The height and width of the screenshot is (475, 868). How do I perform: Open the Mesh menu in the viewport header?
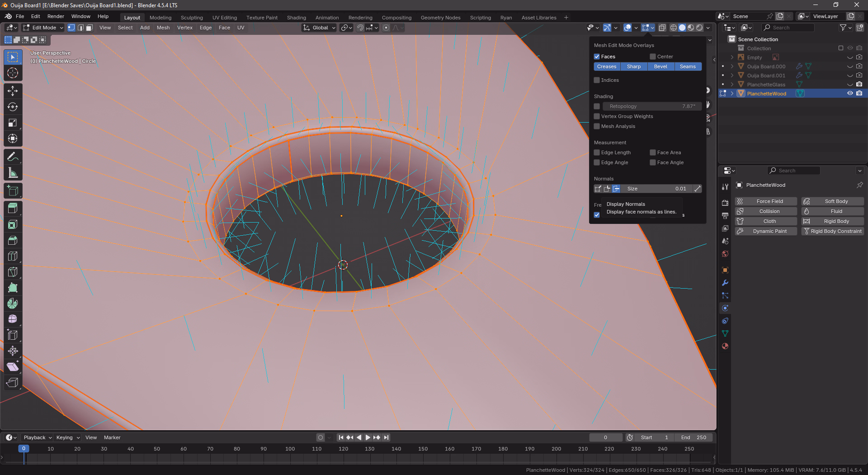click(x=163, y=28)
